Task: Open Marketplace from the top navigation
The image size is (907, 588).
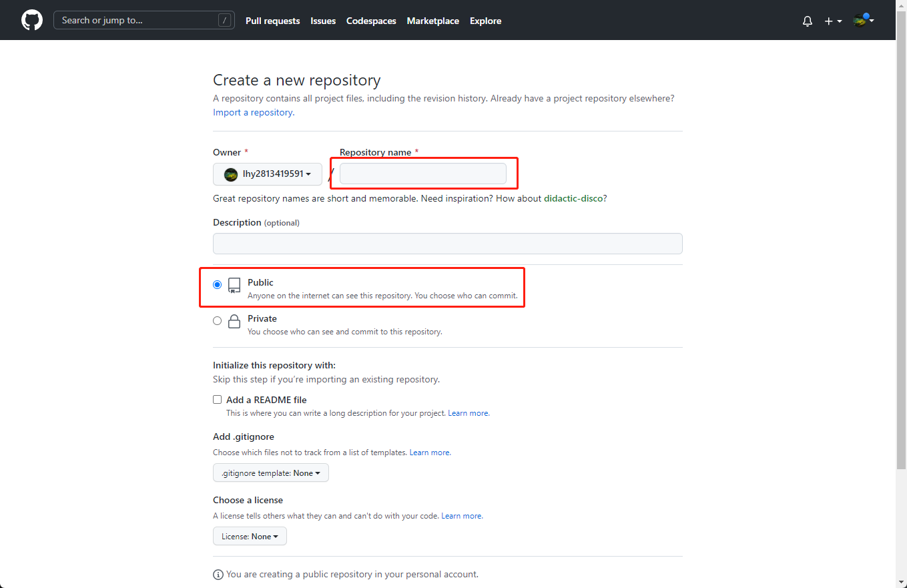Action: [x=432, y=21]
